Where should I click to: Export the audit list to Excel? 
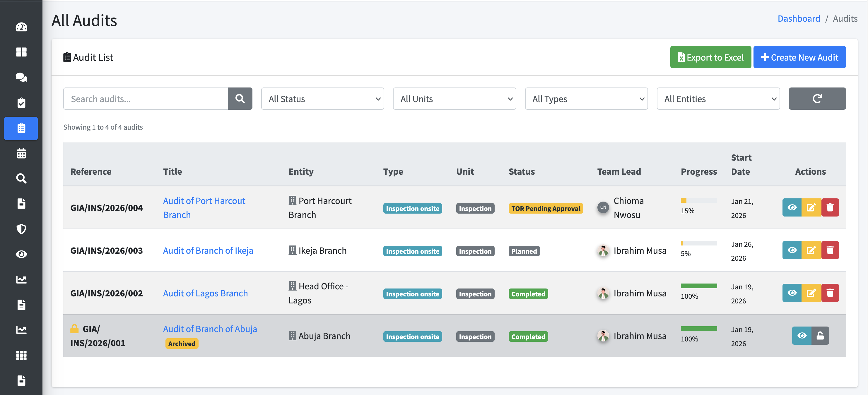710,57
